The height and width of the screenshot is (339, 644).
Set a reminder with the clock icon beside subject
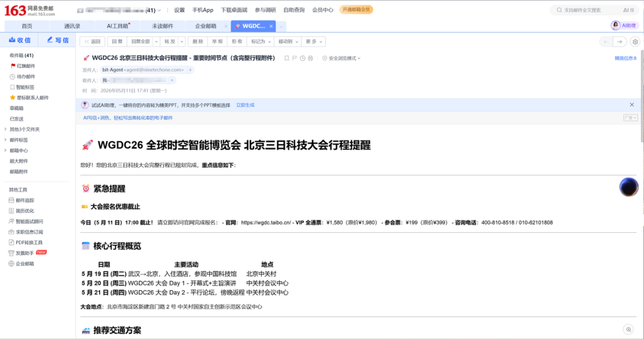coord(303,58)
